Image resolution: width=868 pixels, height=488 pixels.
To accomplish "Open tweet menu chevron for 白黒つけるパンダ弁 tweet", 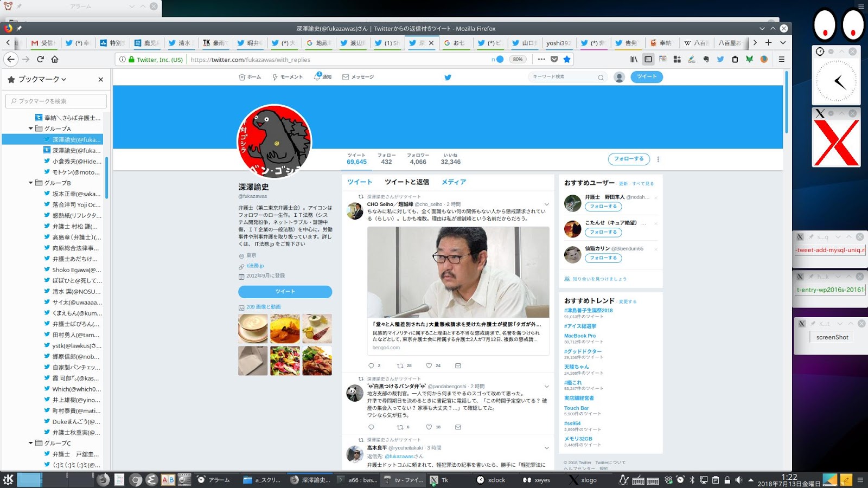I will (546, 387).
